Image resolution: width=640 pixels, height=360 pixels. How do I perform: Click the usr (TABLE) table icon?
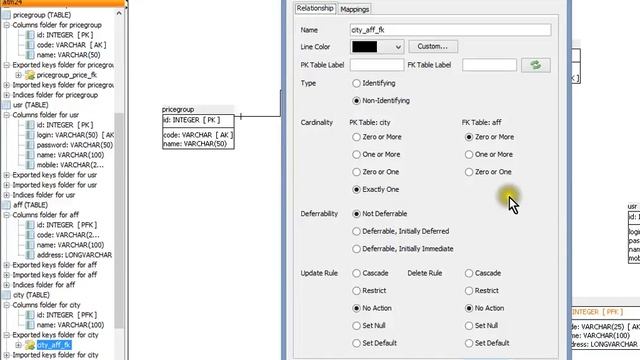7,105
